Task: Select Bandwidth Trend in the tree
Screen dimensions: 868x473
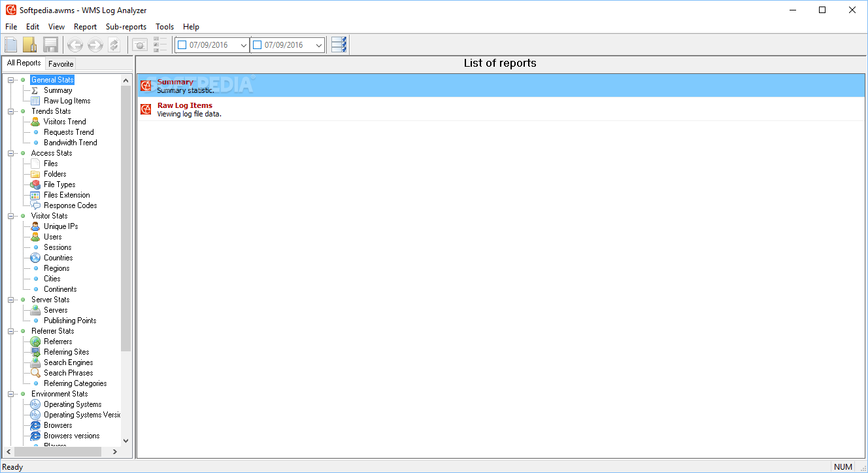Action: (71, 143)
